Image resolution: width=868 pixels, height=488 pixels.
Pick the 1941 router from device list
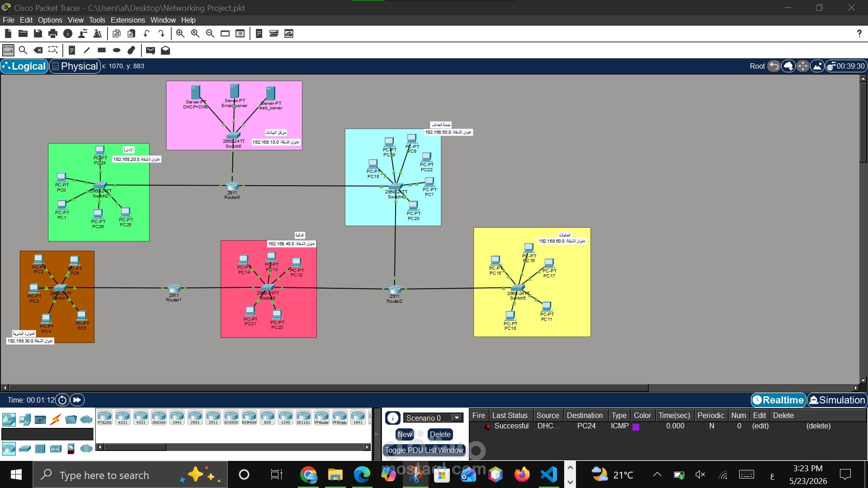(177, 418)
